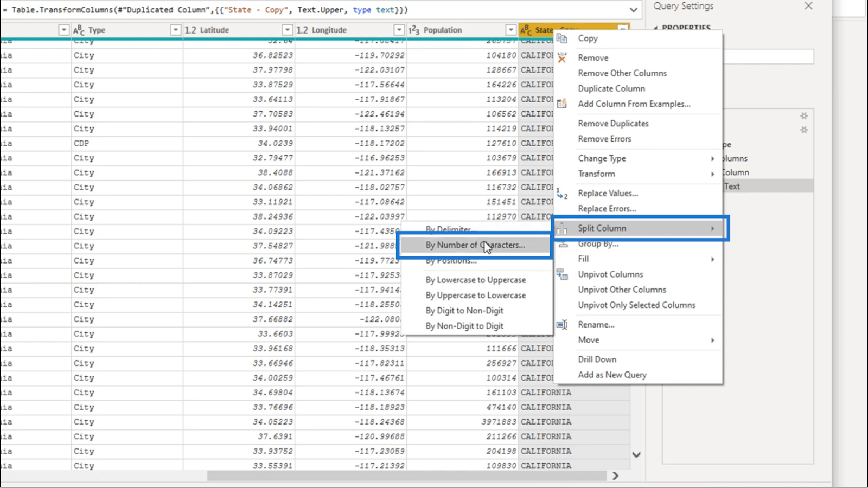Viewport: 868px width, 488px height.
Task: Select By Non-Digit to Digit split
Action: pyautogui.click(x=464, y=326)
